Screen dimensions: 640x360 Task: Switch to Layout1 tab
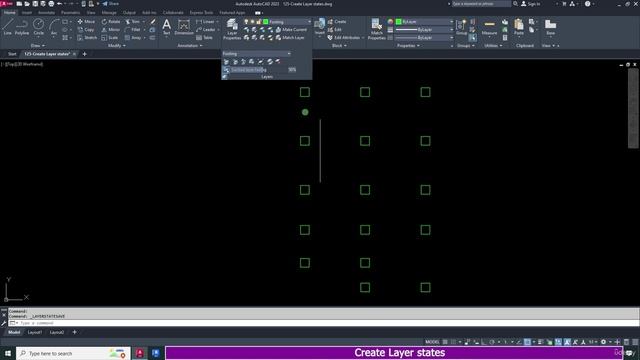(35, 332)
